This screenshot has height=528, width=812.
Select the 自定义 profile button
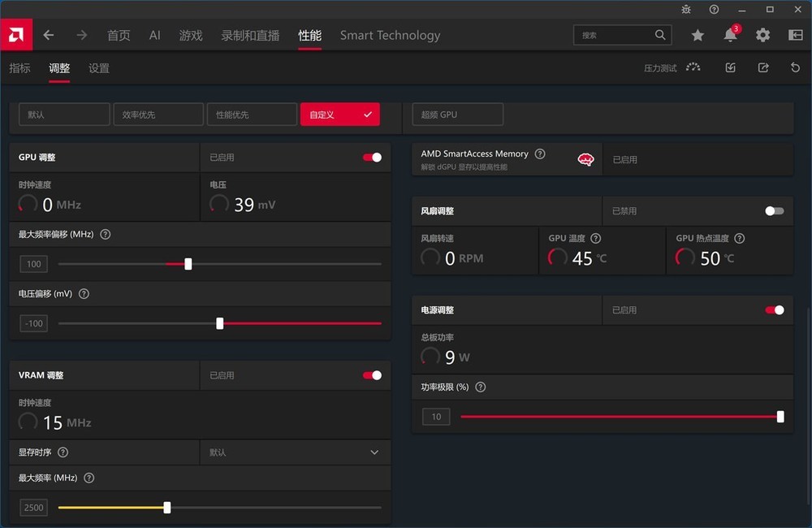click(x=339, y=115)
